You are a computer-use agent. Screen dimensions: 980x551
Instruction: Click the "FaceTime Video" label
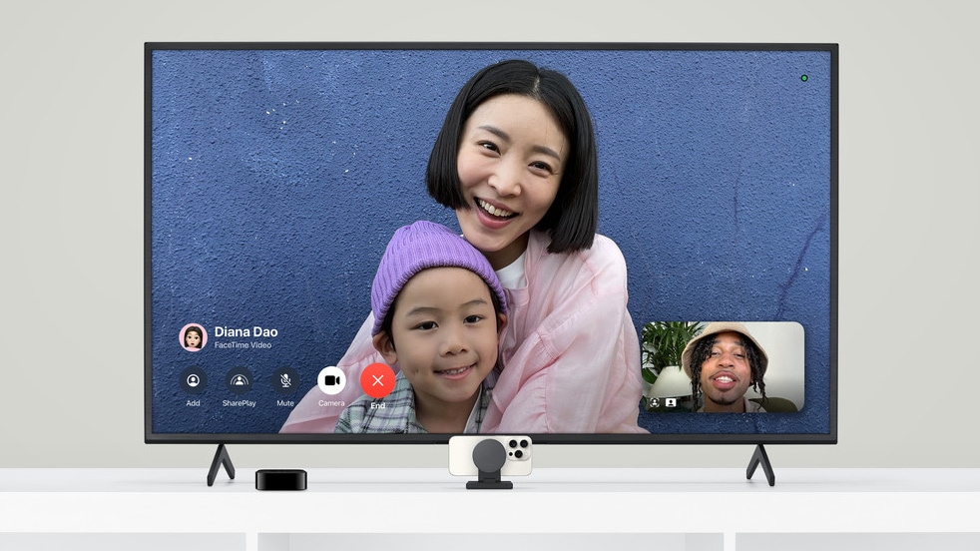point(243,345)
